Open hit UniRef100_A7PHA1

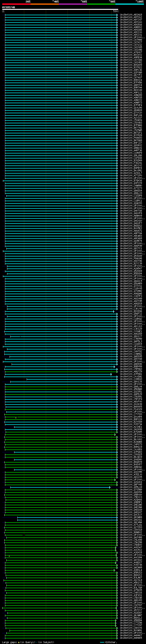click(x=131, y=374)
